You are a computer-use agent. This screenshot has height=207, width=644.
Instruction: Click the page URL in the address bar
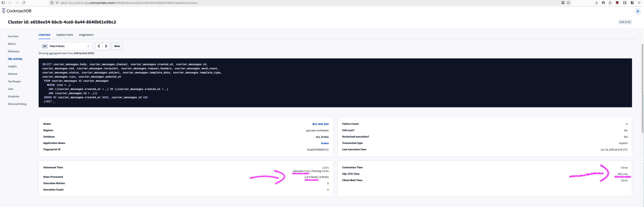click(129, 3)
